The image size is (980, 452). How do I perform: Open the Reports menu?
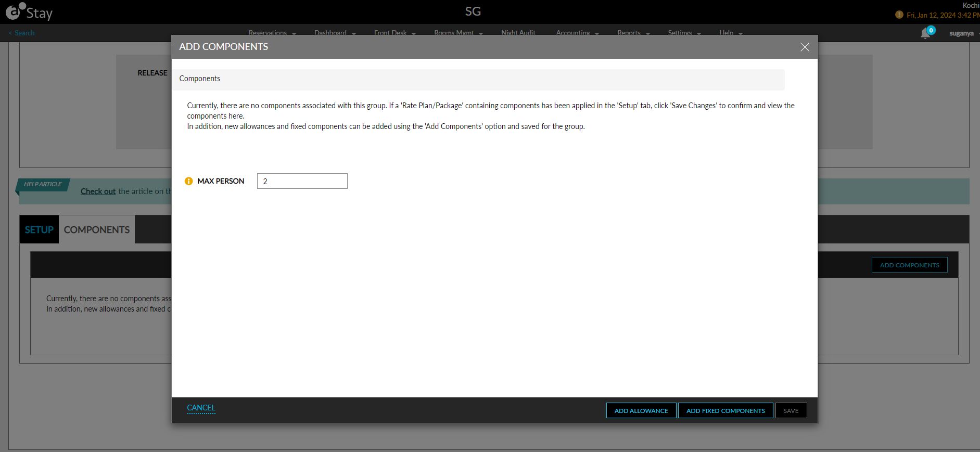click(629, 33)
